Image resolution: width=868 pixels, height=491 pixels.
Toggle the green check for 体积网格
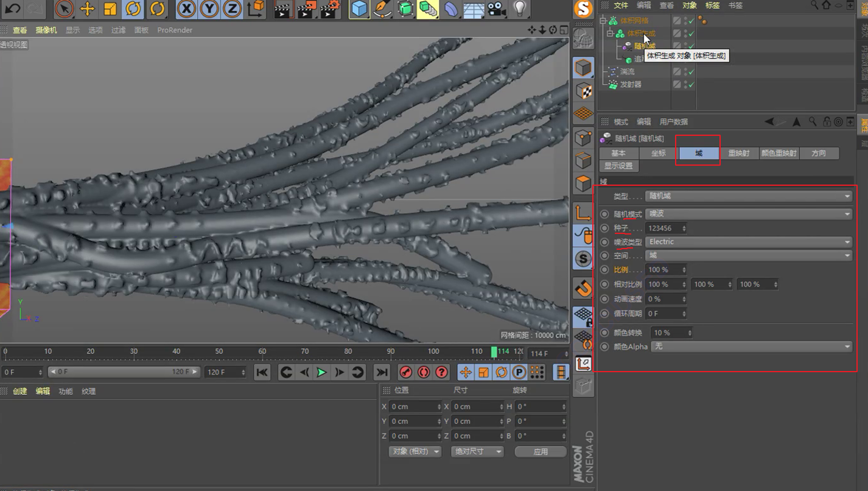click(x=691, y=21)
